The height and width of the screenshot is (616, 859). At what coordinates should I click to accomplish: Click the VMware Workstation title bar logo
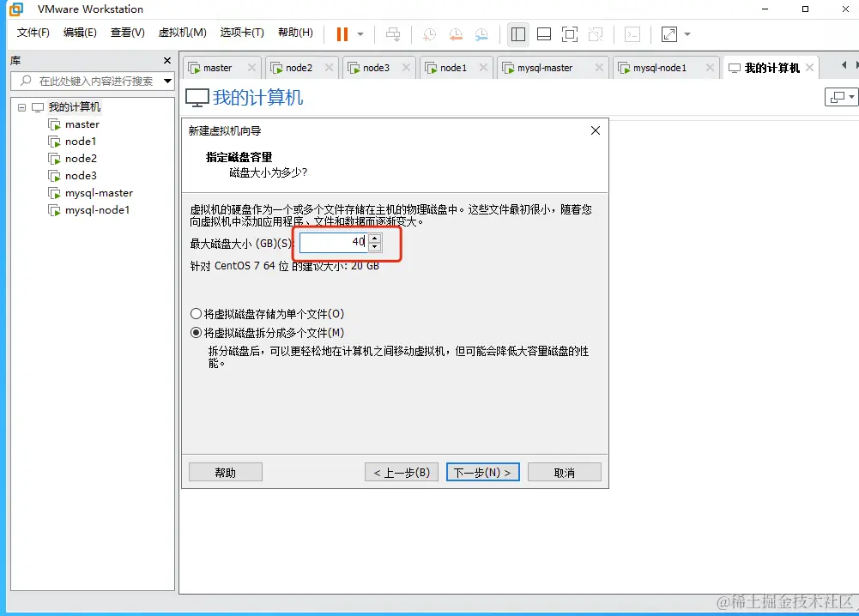16,9
